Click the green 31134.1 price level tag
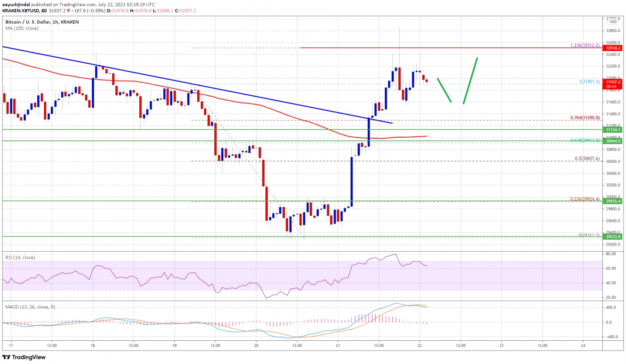 [613, 130]
